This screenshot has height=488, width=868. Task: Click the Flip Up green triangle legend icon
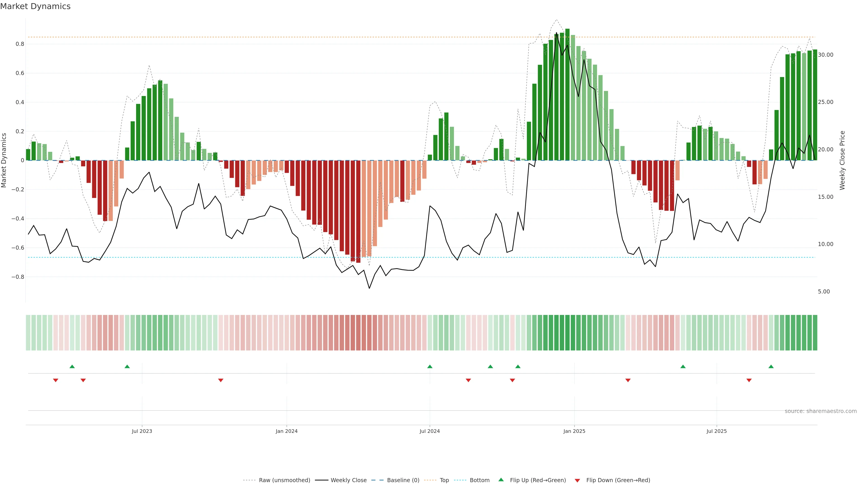click(501, 480)
